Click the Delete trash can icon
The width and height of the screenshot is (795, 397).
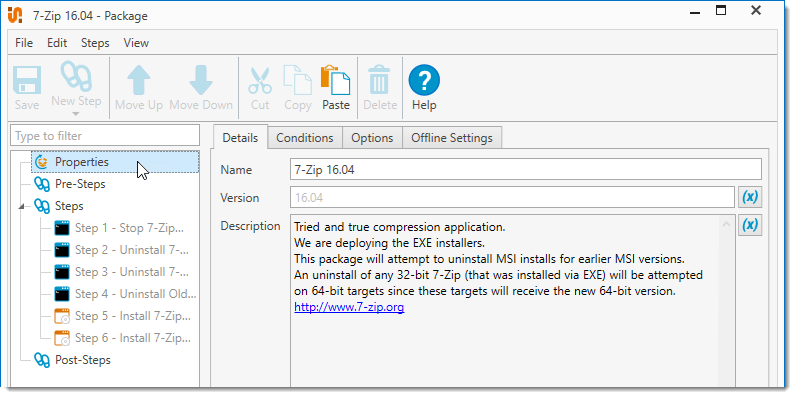(379, 80)
